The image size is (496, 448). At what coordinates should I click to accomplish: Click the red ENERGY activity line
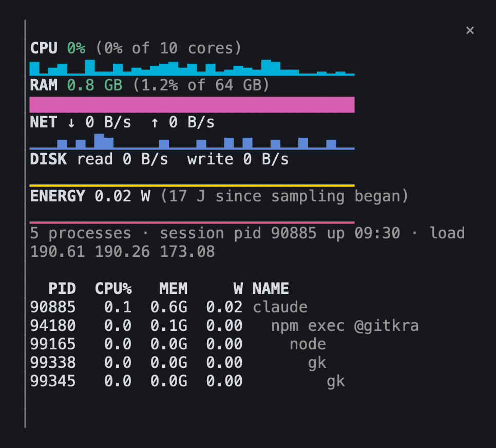pos(192,222)
